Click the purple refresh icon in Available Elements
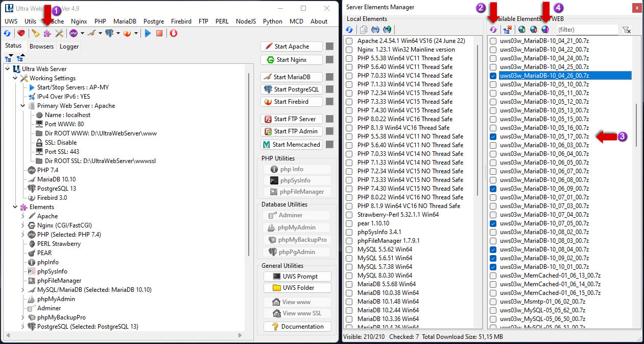 tap(493, 30)
